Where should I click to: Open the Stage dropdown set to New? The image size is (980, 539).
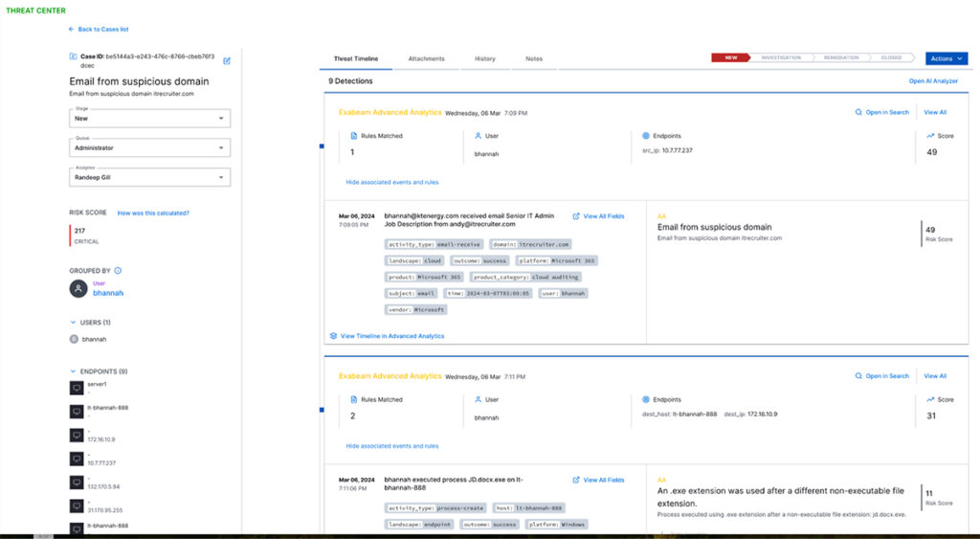click(x=150, y=119)
